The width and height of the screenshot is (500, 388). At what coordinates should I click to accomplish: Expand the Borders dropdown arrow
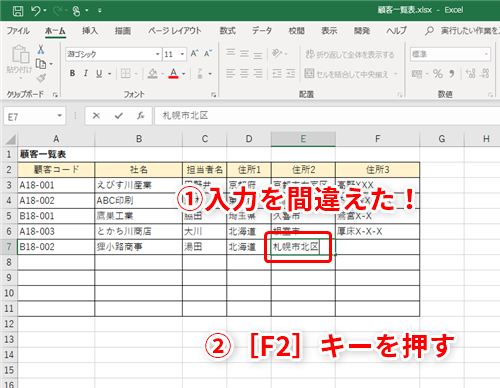[x=136, y=74]
